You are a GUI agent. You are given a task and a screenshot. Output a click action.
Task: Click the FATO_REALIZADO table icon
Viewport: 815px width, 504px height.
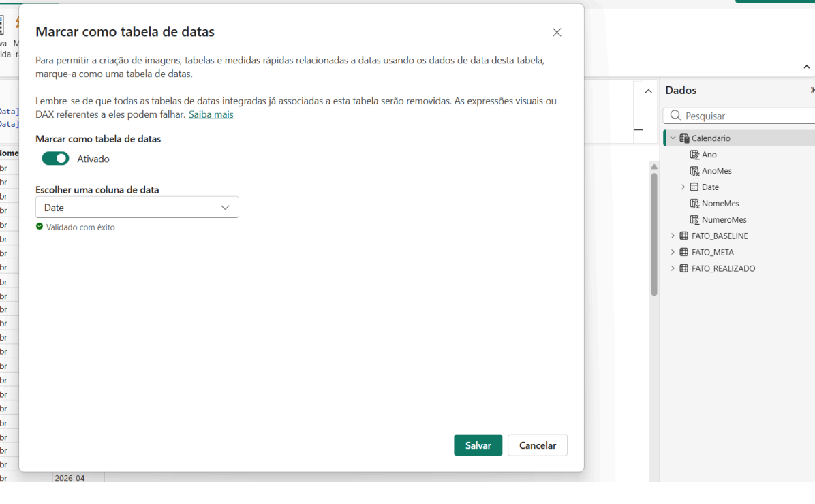tap(684, 268)
